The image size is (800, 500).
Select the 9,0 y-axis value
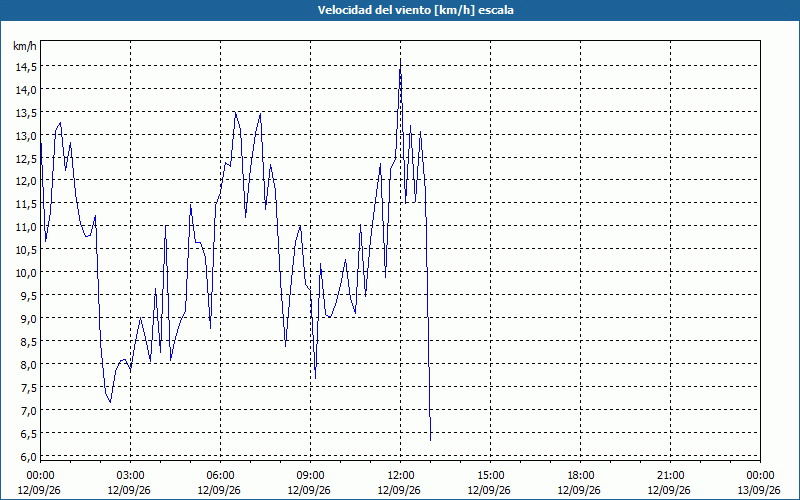tap(27, 318)
